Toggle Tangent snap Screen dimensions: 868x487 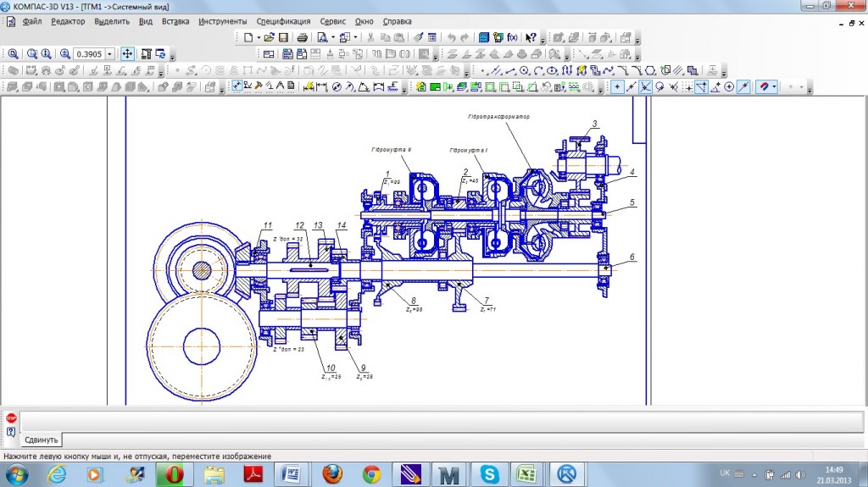coord(659,87)
